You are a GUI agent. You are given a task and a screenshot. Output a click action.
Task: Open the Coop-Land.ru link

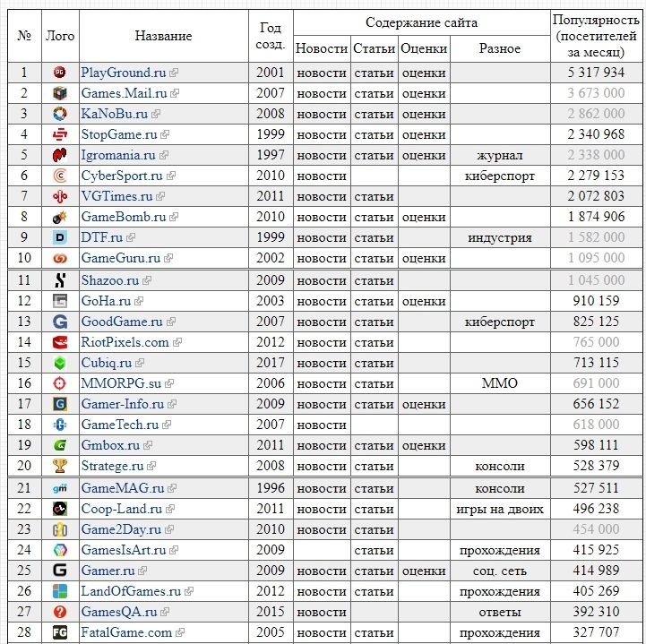tap(122, 509)
